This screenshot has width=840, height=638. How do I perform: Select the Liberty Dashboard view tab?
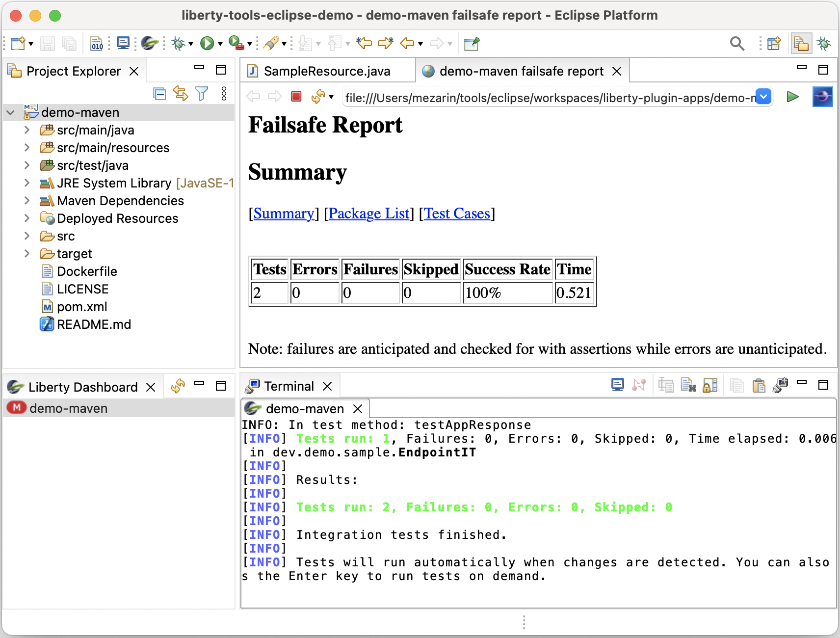82,387
